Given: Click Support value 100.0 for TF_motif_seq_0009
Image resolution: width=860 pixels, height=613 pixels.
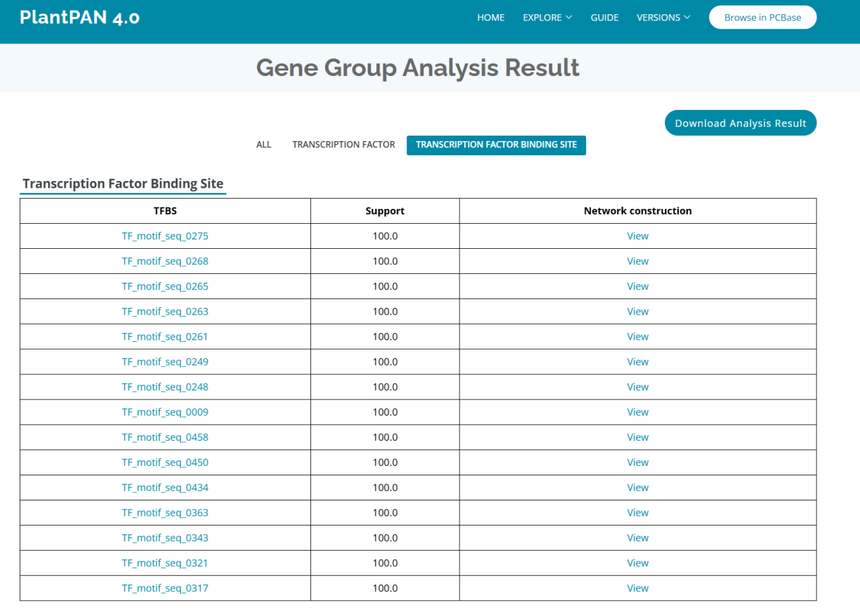Looking at the screenshot, I should point(385,412).
